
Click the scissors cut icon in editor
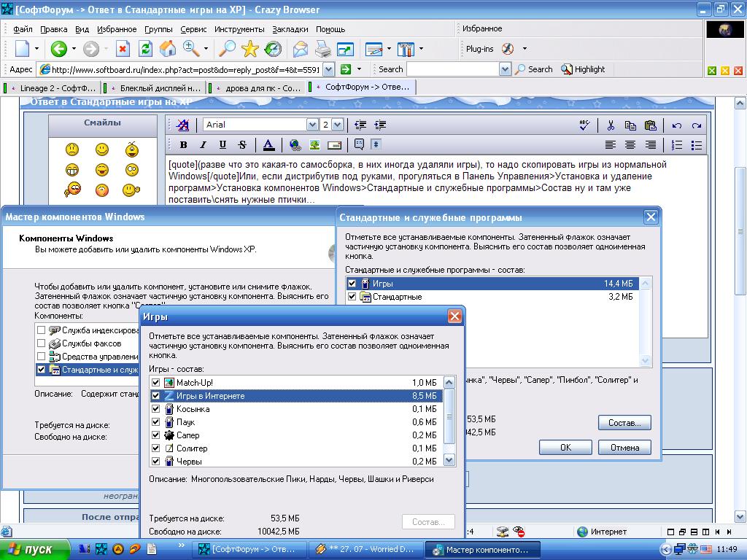click(x=611, y=125)
